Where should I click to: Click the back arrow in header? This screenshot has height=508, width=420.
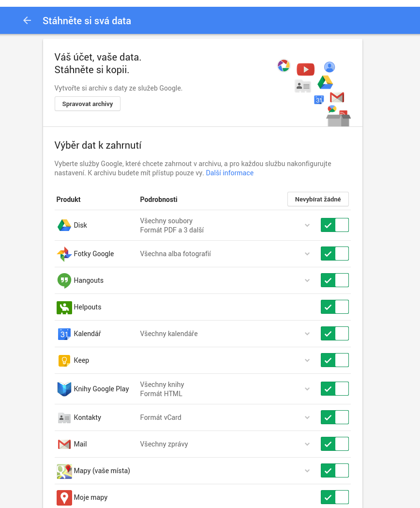click(27, 20)
